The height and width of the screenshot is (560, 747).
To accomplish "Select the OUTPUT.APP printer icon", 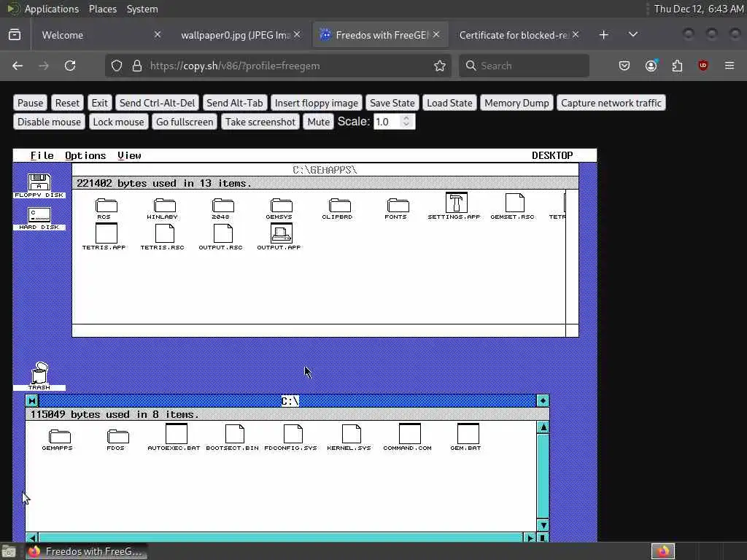I will (x=281, y=233).
